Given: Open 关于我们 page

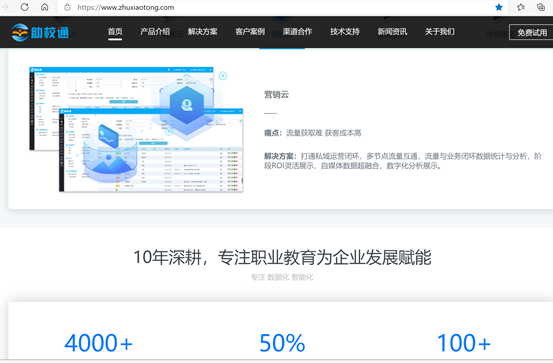Looking at the screenshot, I should (440, 32).
